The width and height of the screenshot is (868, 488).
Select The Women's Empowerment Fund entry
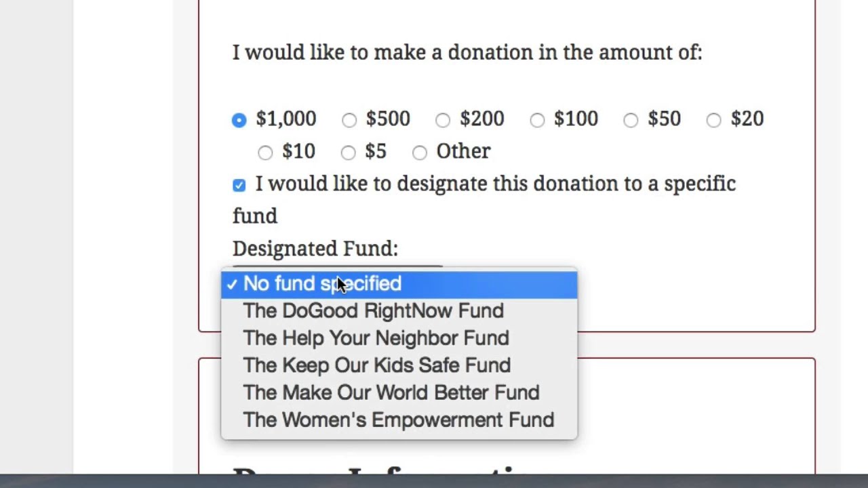tap(399, 420)
